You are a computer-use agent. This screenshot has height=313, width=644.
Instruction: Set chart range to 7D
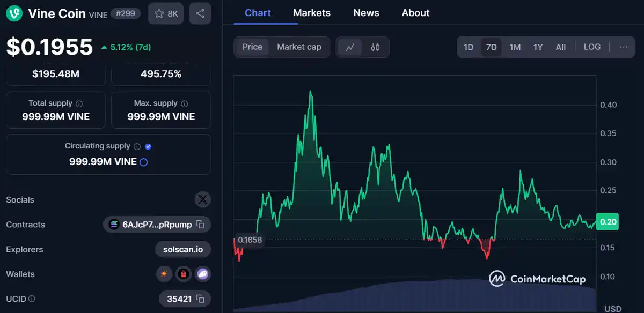point(491,47)
